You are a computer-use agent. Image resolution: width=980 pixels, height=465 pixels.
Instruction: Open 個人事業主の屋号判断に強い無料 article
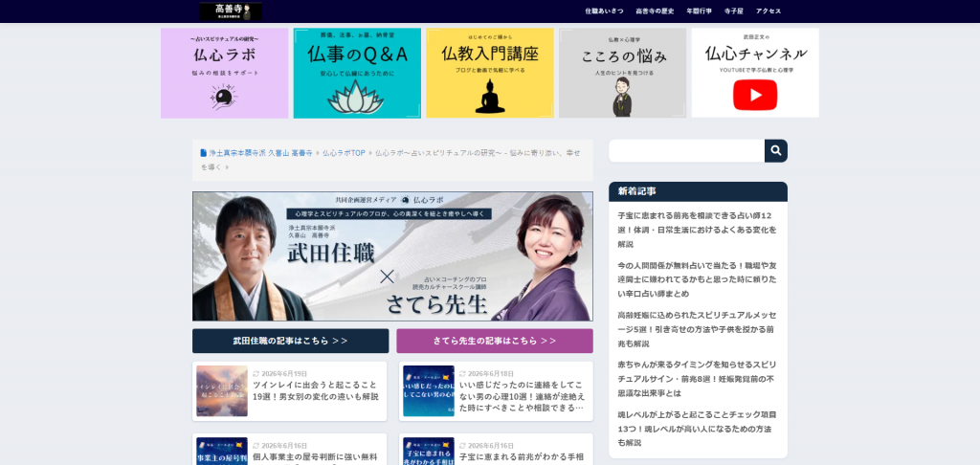point(316,457)
